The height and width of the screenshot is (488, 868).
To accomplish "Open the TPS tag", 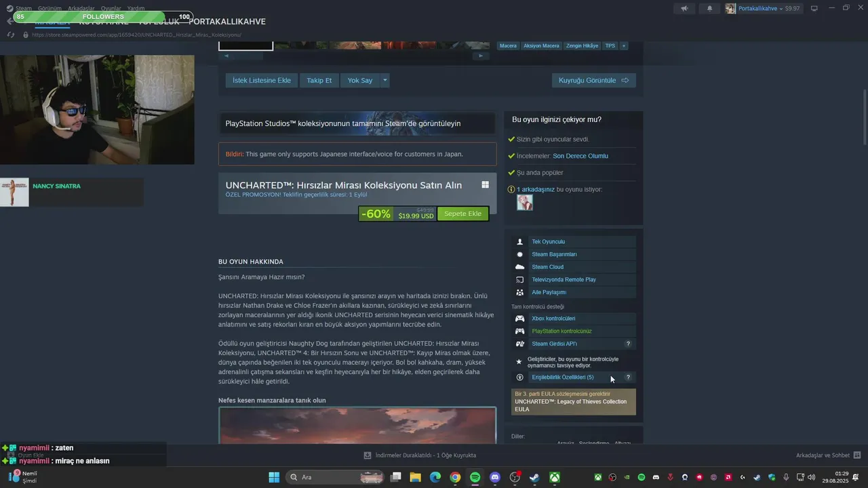I will 610,46.
